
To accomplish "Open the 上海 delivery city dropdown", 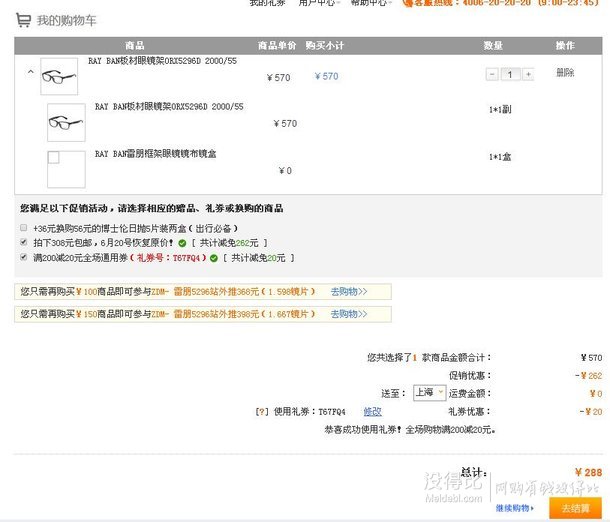I will (429, 392).
